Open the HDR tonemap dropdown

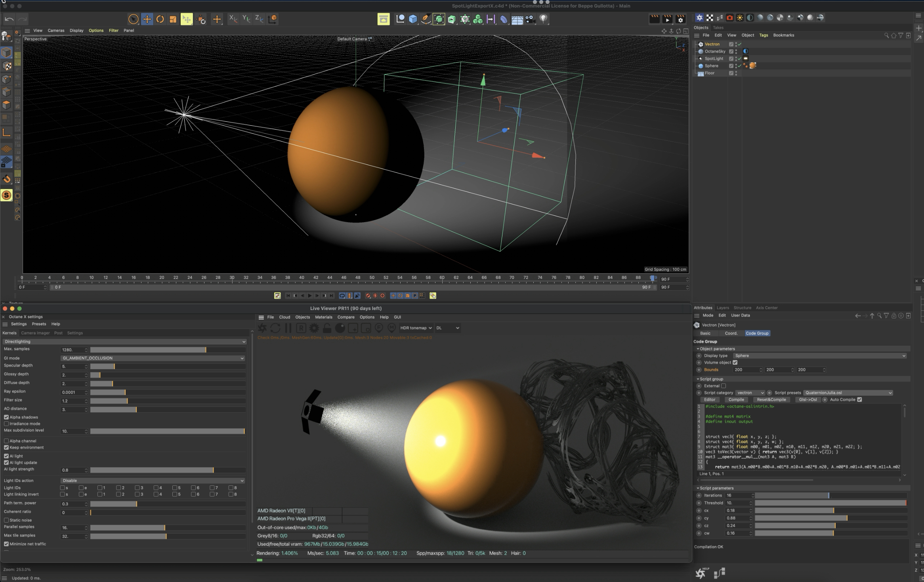[416, 328]
